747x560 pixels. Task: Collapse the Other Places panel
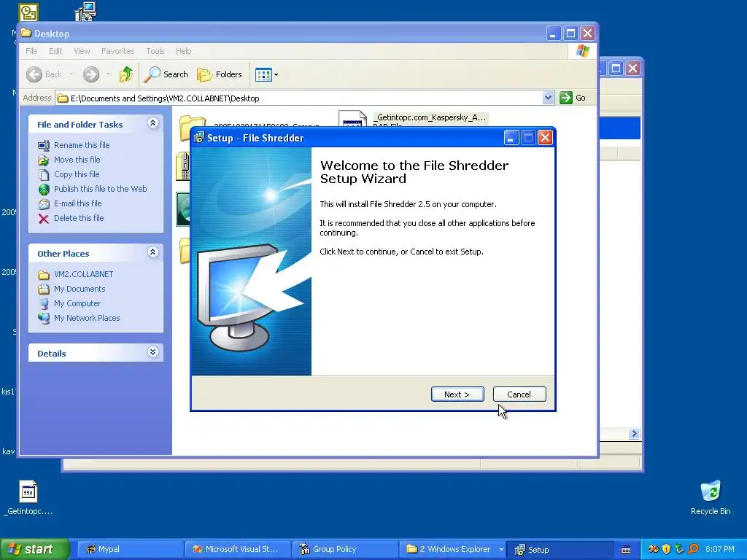[152, 252]
